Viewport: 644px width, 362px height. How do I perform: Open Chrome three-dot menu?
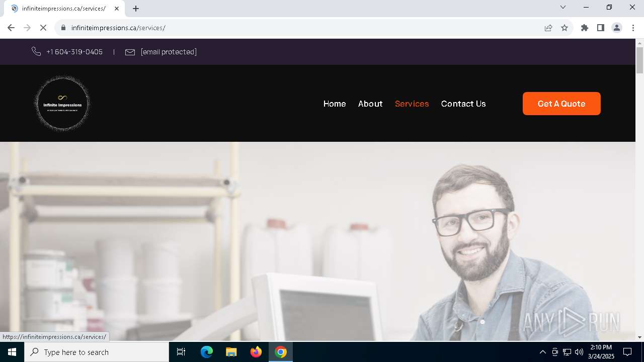[x=632, y=28]
